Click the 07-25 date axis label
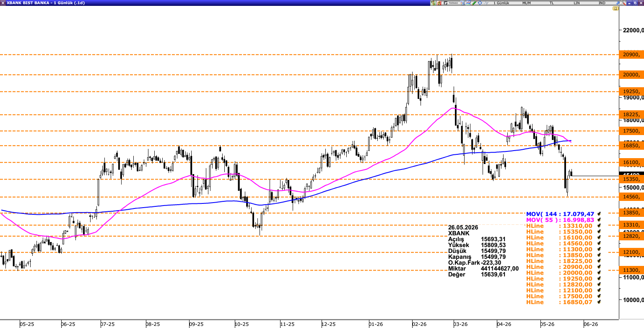644x328 pixels. 108,324
